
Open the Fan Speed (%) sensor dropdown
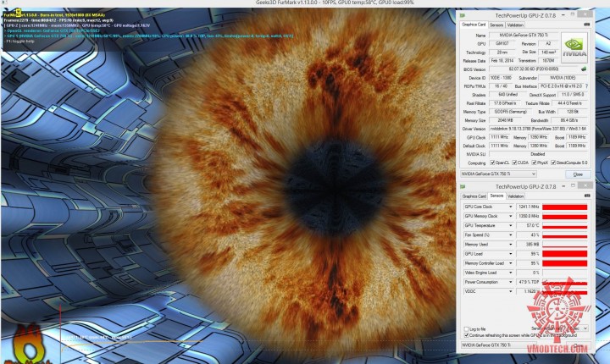(510, 234)
